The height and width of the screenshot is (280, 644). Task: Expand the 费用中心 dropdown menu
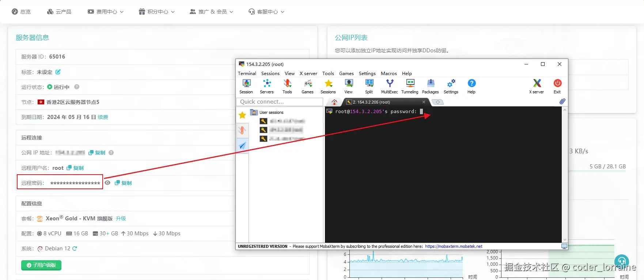pyautogui.click(x=106, y=12)
